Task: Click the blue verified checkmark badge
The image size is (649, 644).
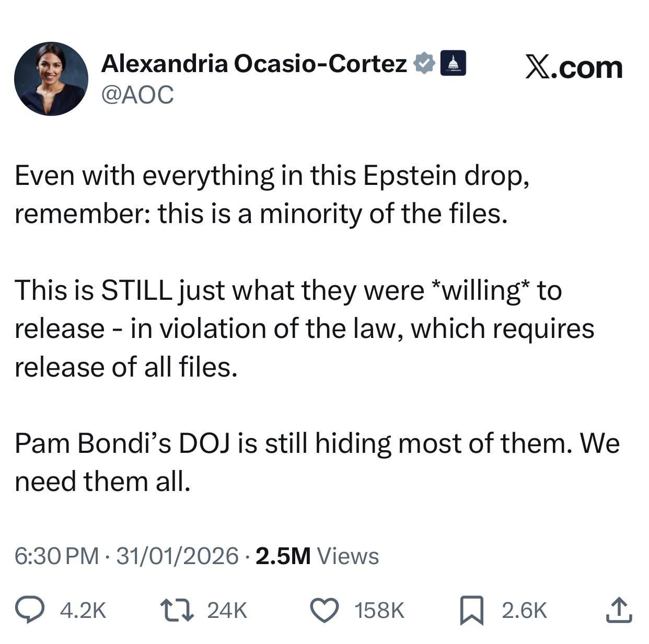Action: click(424, 64)
